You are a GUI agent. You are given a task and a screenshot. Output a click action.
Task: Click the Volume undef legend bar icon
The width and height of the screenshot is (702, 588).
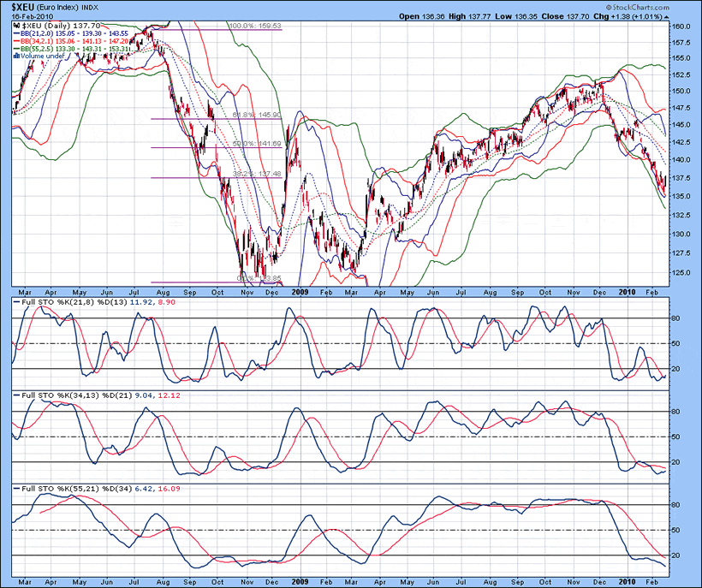(x=16, y=56)
